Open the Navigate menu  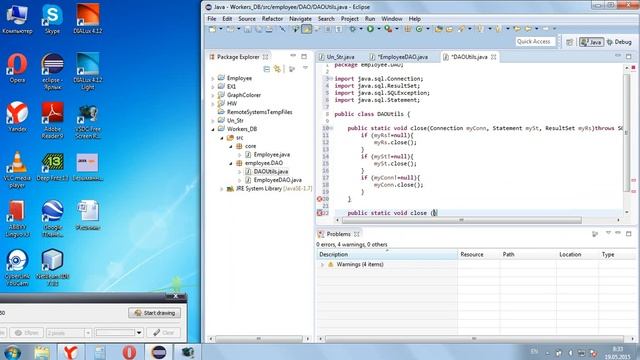click(300, 19)
